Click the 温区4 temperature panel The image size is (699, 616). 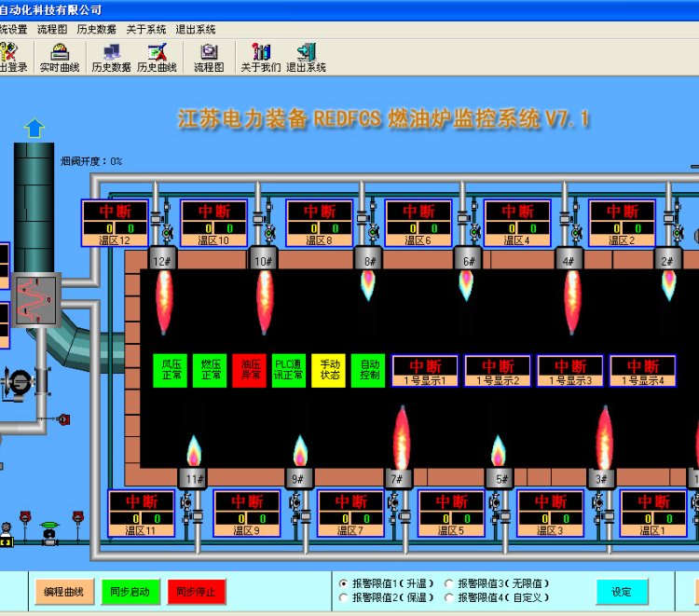coord(517,223)
